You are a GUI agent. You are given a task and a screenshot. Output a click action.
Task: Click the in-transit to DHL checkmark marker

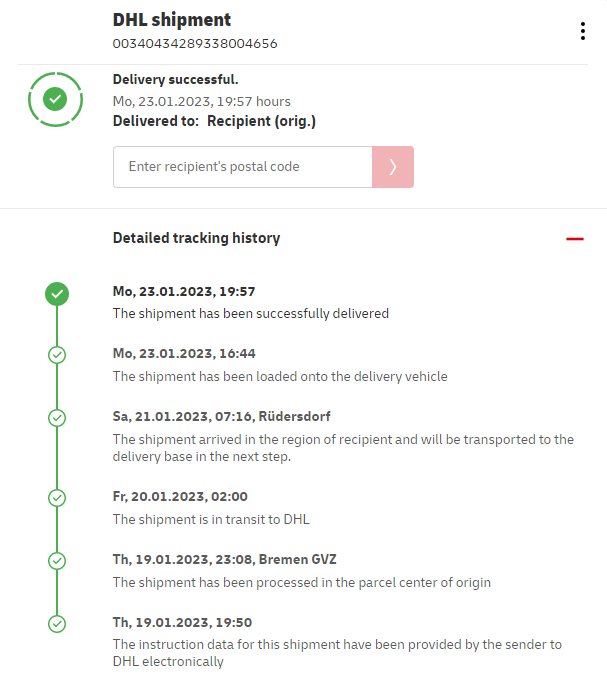pyautogui.click(x=57, y=497)
